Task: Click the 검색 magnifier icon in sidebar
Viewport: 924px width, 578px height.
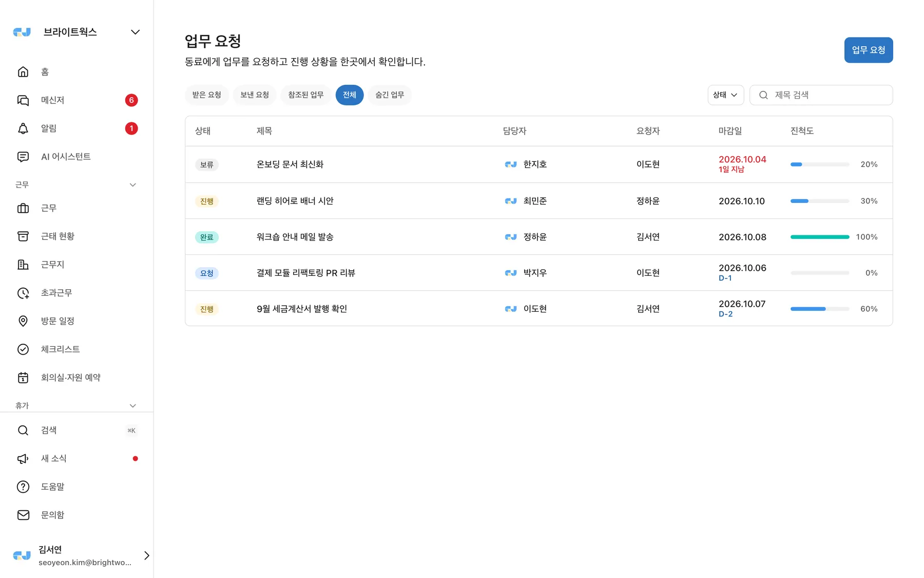Action: pos(23,431)
